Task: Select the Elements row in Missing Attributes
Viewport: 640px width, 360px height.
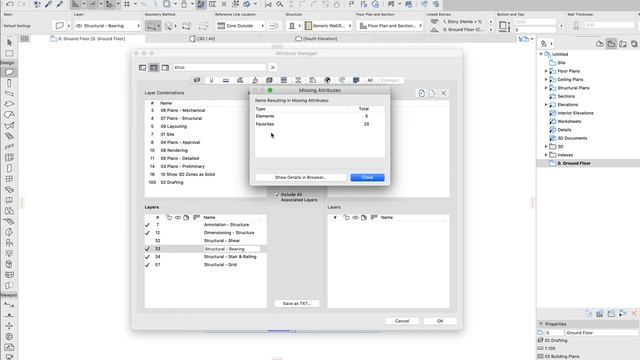Action: tap(319, 116)
